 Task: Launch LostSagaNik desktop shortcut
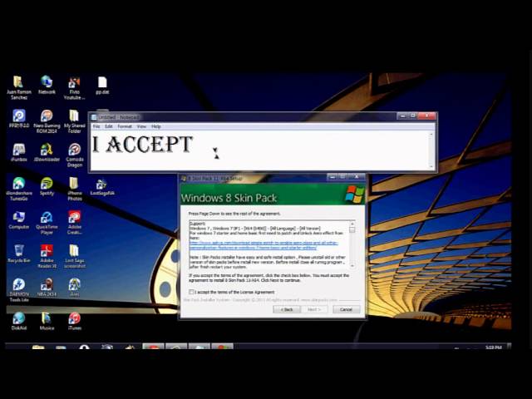pyautogui.click(x=102, y=187)
